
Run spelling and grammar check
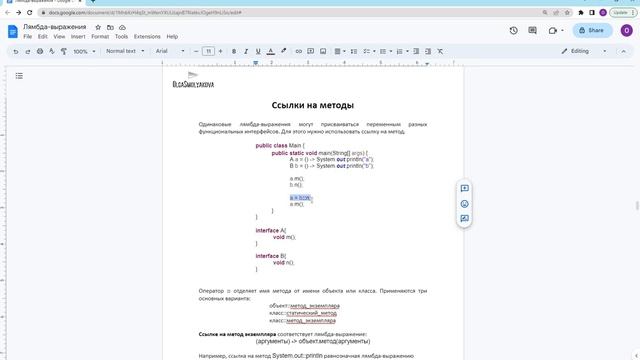(x=52, y=51)
